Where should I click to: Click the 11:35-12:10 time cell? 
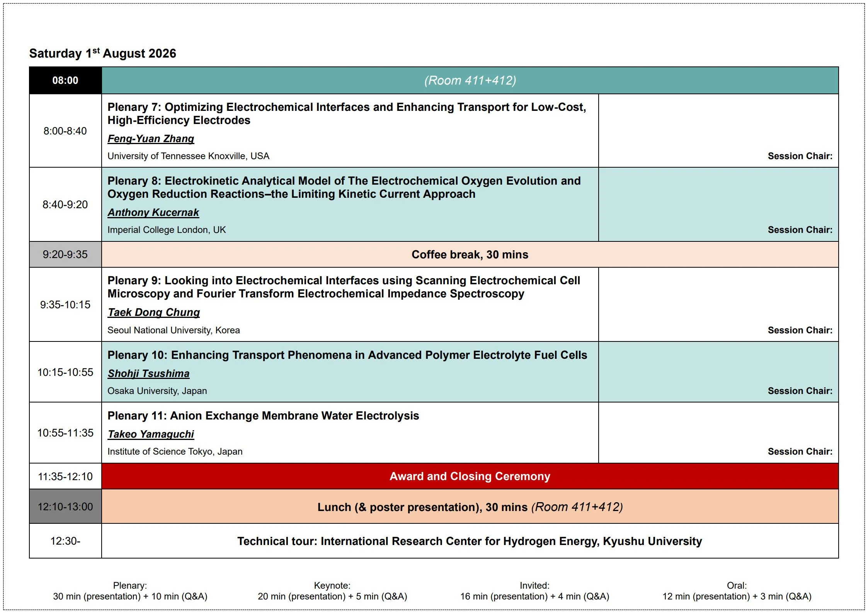pyautogui.click(x=65, y=477)
